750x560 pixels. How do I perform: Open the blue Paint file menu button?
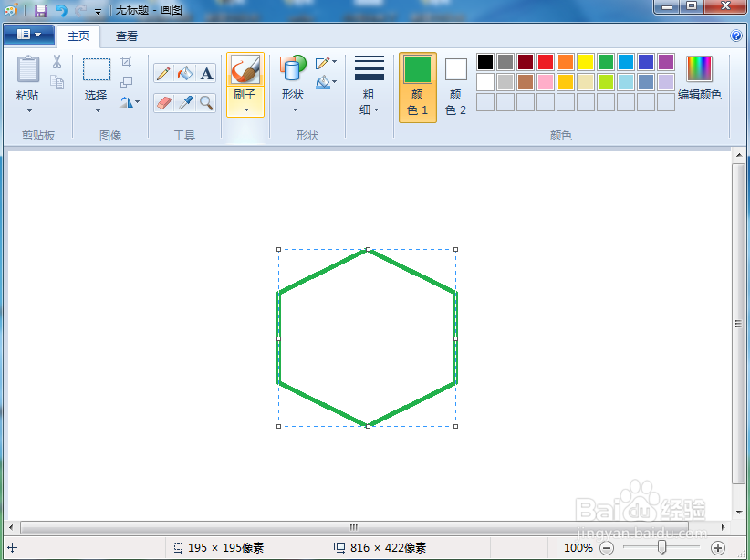[28, 35]
